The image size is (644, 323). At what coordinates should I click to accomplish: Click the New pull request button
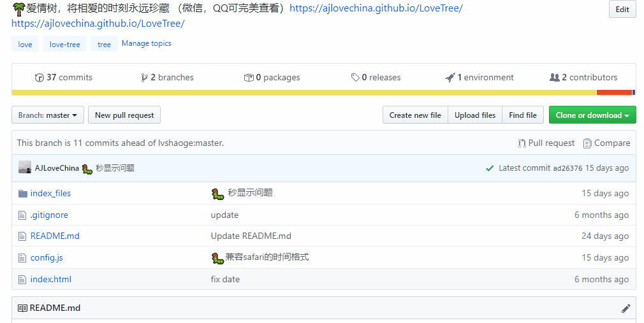click(x=124, y=115)
